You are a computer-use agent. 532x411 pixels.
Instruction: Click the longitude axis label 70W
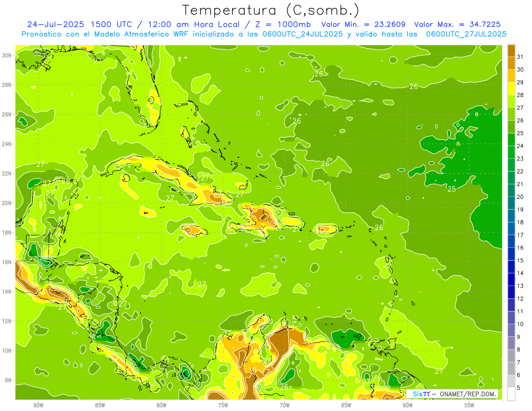(x=285, y=405)
